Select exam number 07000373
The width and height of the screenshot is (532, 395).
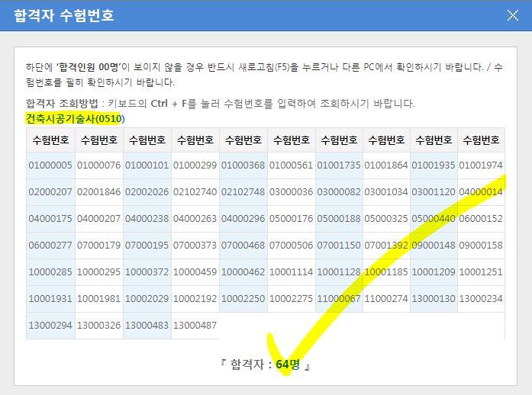coord(195,245)
